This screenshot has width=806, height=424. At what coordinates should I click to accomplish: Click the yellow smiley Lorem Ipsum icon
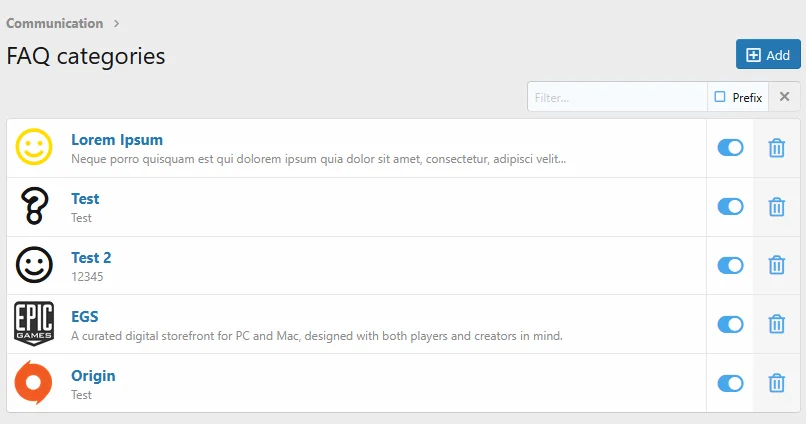click(34, 148)
